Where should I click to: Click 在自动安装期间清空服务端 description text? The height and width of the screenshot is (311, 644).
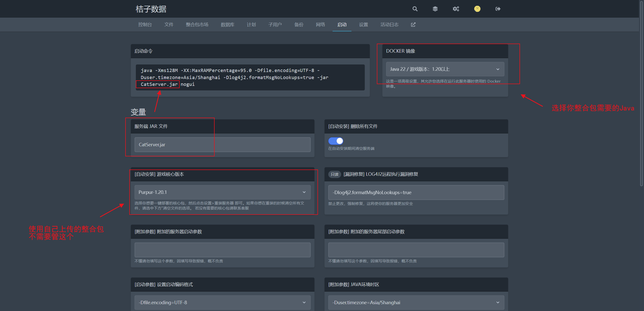351,149
